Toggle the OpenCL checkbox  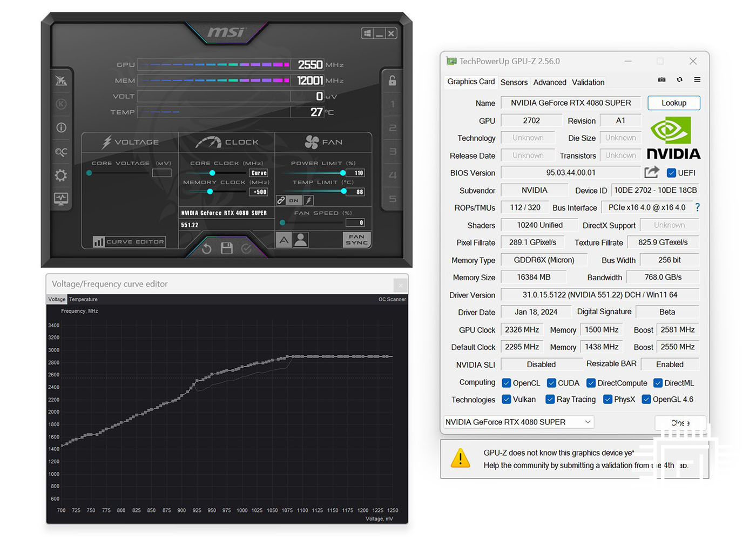(506, 383)
